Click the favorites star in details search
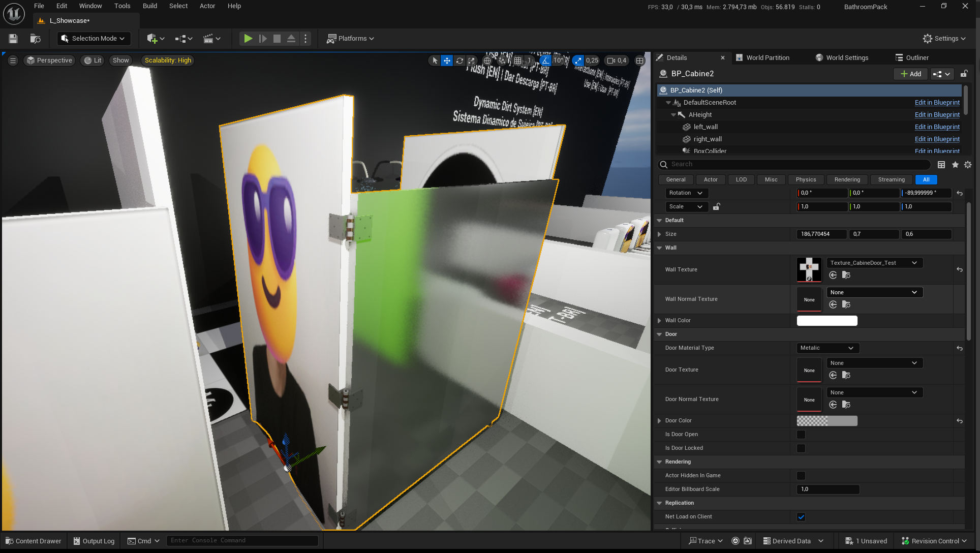 [x=955, y=165]
